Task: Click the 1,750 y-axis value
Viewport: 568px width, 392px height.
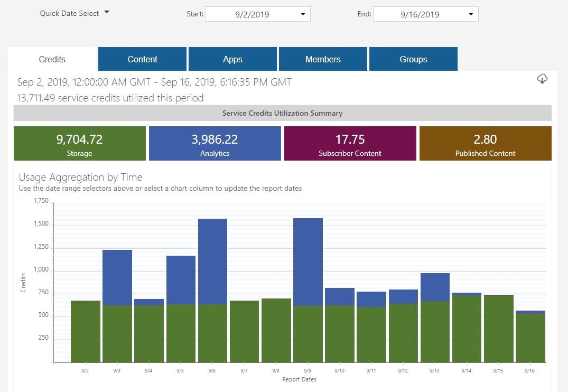Action: 41,201
